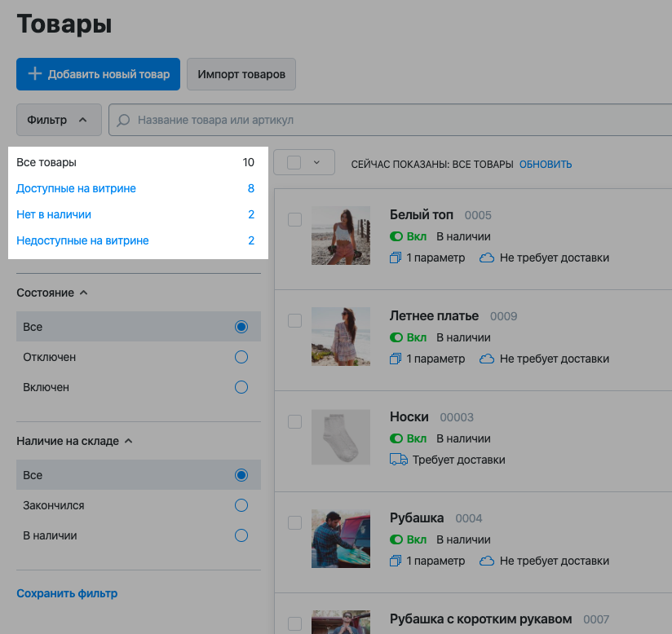Screen dimensions: 672x634
Task: Click the parameter icon under Белый топ
Action: pos(396,258)
